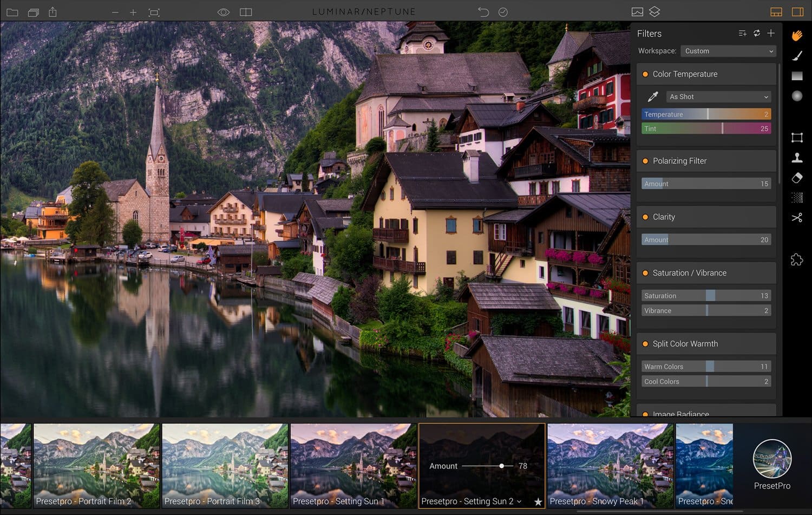Select the Radial mask tool
The image size is (812, 515).
797,96
